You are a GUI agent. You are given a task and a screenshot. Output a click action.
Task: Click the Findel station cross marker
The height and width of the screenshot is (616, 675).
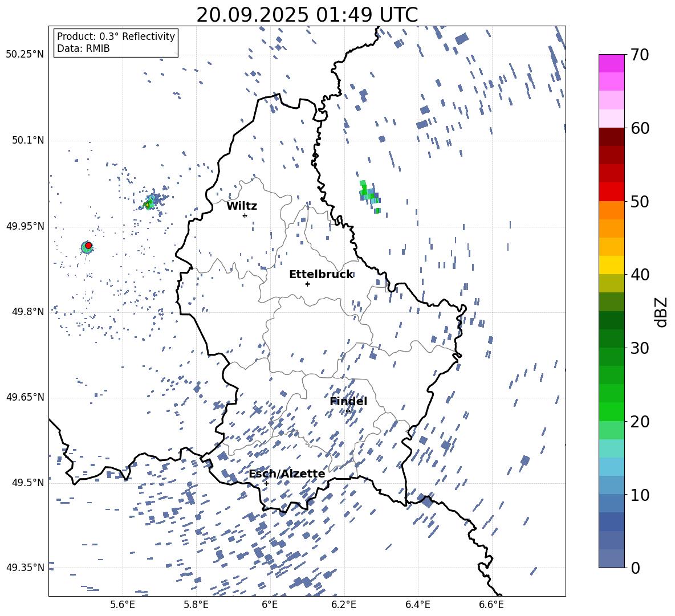pyautogui.click(x=348, y=411)
